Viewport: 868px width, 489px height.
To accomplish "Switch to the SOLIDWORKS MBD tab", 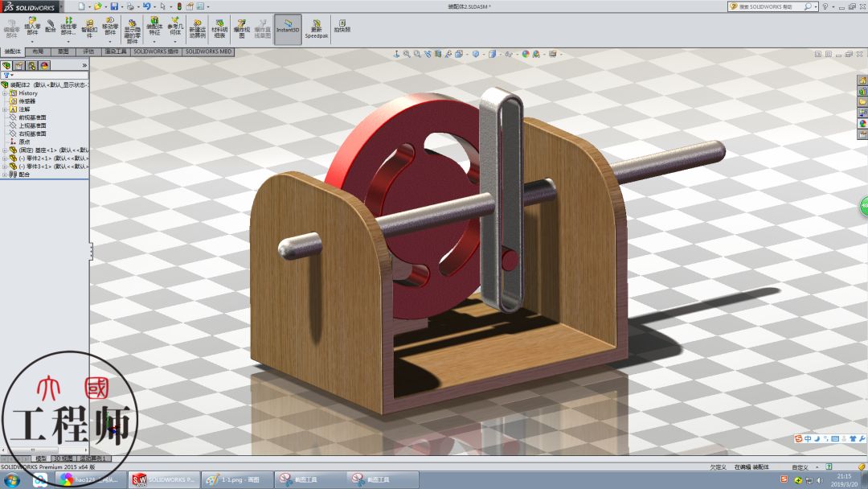I will 209,51.
